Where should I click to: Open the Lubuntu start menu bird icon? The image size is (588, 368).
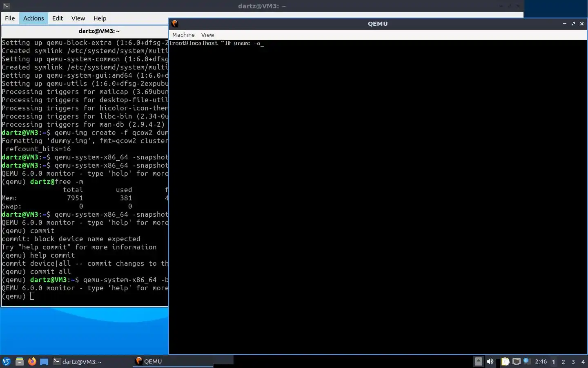[x=6, y=361]
